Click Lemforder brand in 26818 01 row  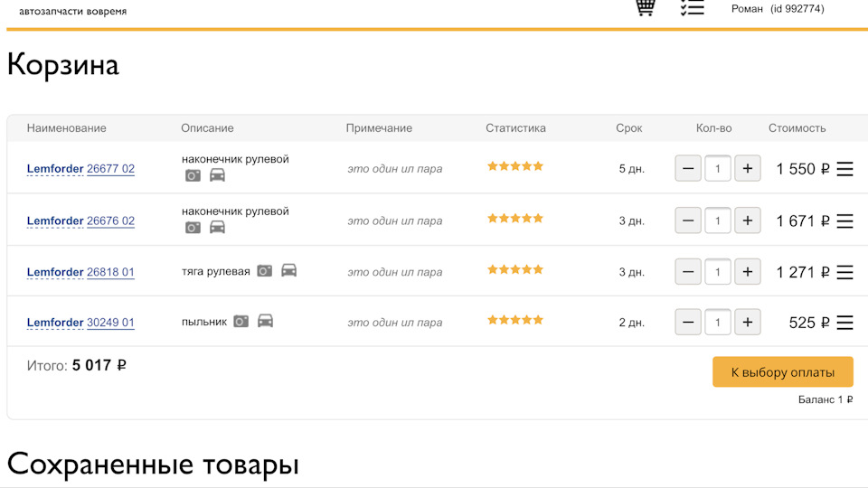(x=55, y=272)
